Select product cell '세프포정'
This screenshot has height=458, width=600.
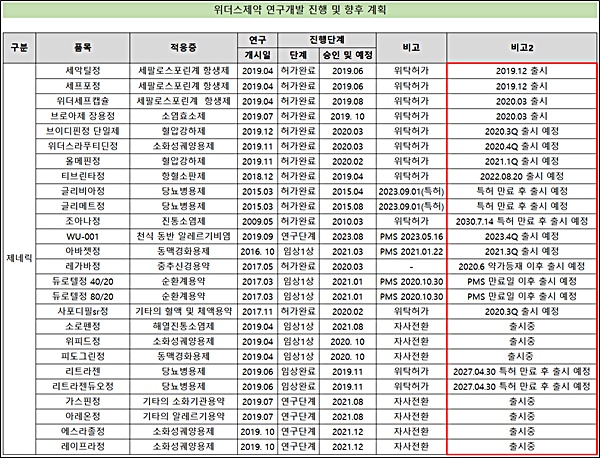(x=83, y=86)
